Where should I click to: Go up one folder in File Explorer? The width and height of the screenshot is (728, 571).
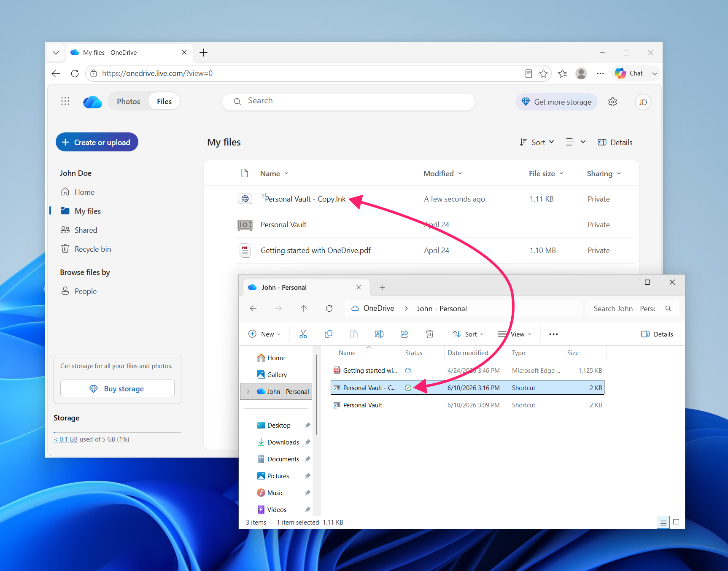pyautogui.click(x=304, y=308)
